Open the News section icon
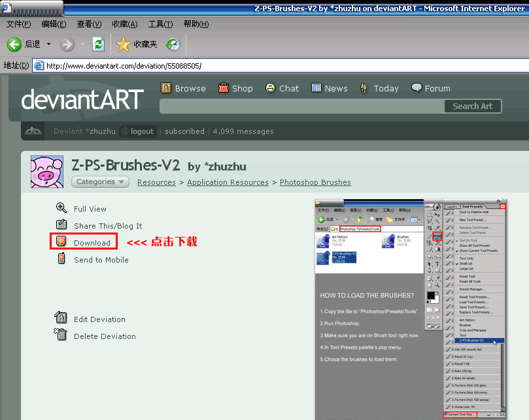 click(316, 88)
